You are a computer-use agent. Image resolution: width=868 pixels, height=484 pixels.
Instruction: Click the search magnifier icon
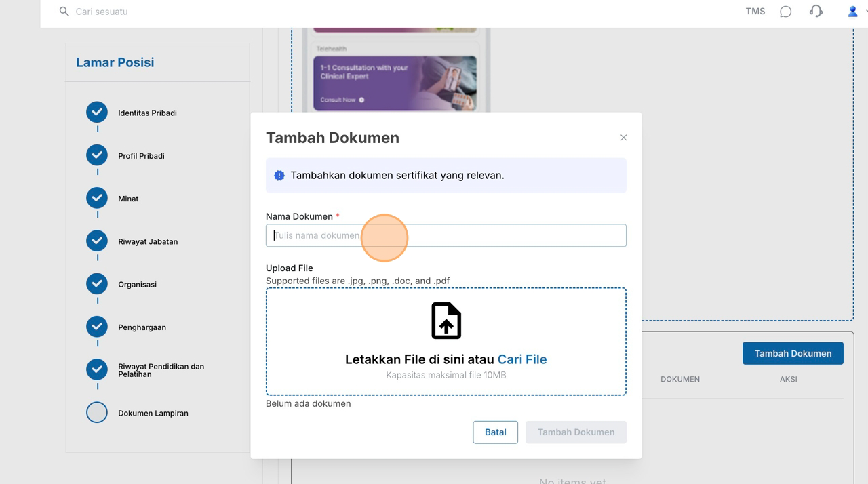[x=64, y=12]
